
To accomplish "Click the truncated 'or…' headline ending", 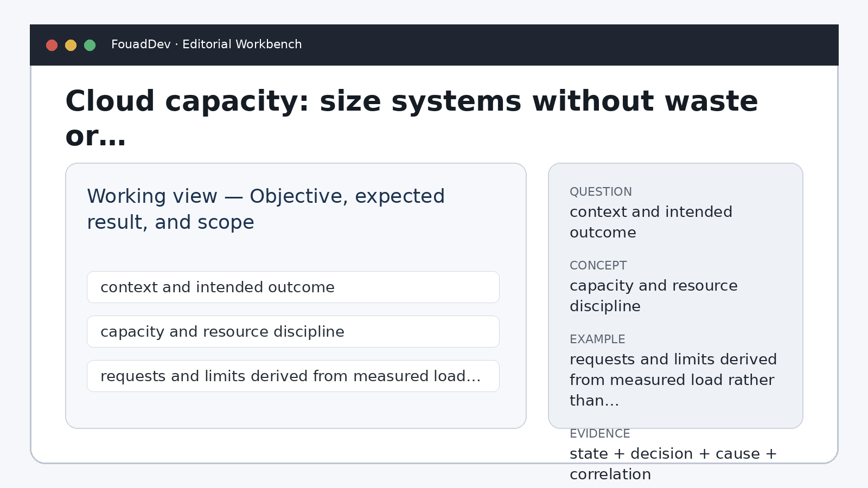I will (95, 136).
